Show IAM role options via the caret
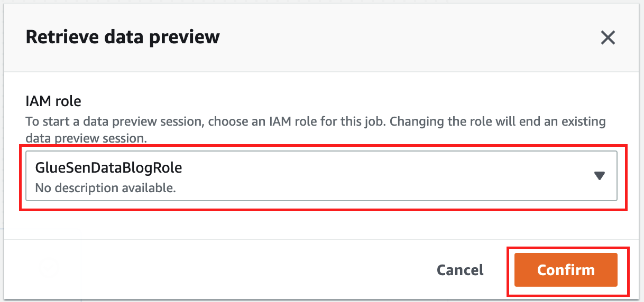 point(599,176)
